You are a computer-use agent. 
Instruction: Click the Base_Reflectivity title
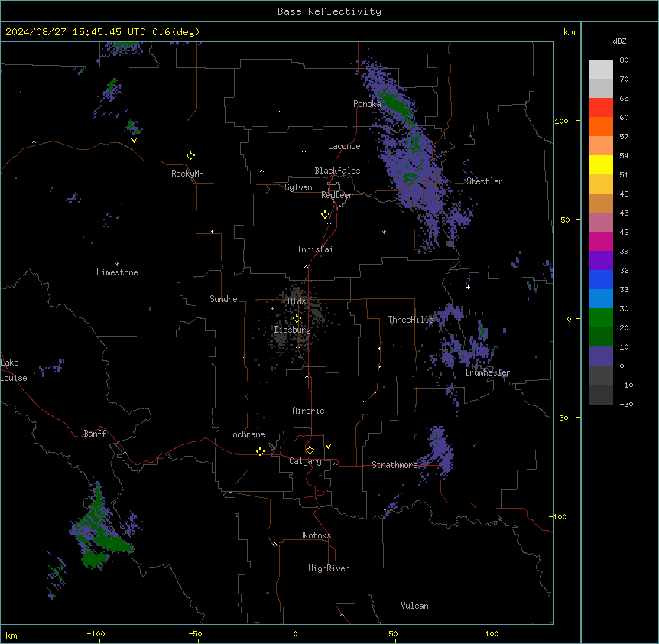(x=329, y=11)
